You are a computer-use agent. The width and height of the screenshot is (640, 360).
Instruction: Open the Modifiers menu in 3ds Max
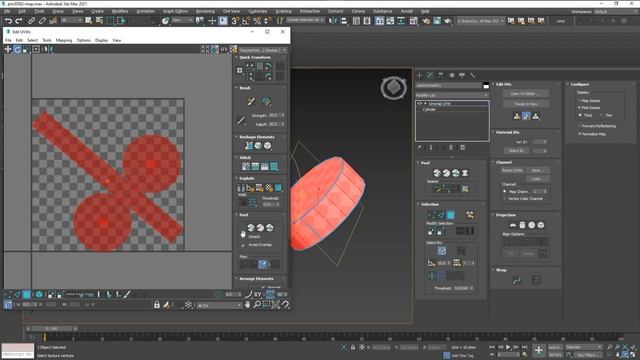tap(120, 11)
